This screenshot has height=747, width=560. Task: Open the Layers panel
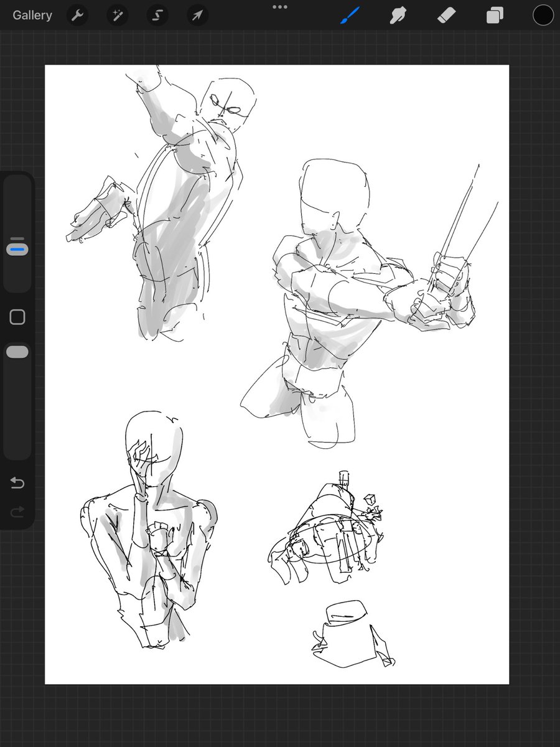[x=495, y=16]
